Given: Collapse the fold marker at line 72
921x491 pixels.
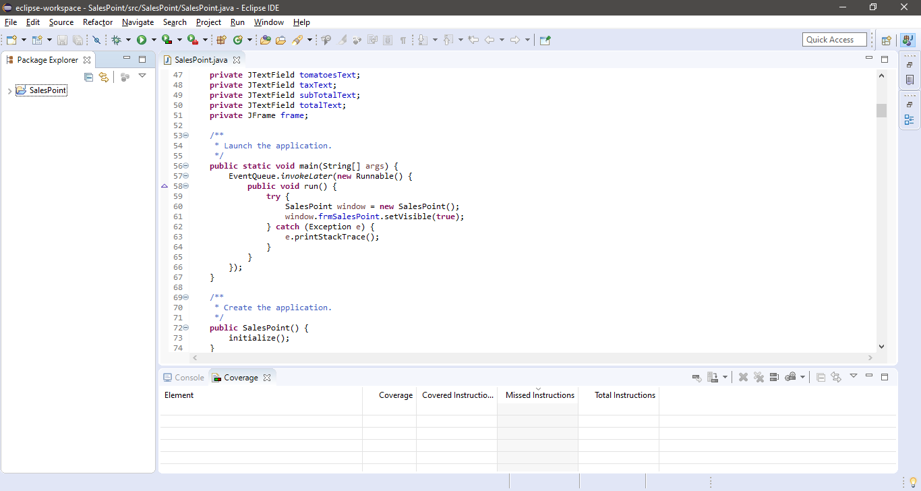Looking at the screenshot, I should tap(186, 328).
